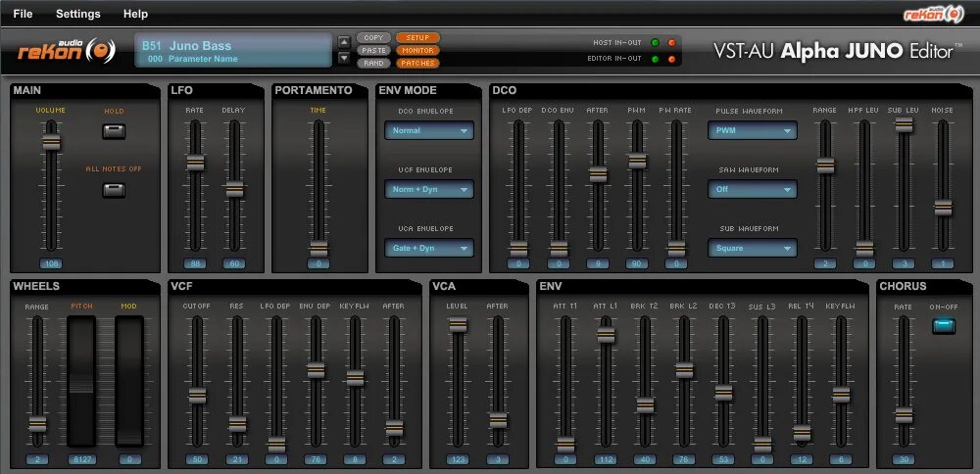Click the Volume value field showing 106

point(51,263)
